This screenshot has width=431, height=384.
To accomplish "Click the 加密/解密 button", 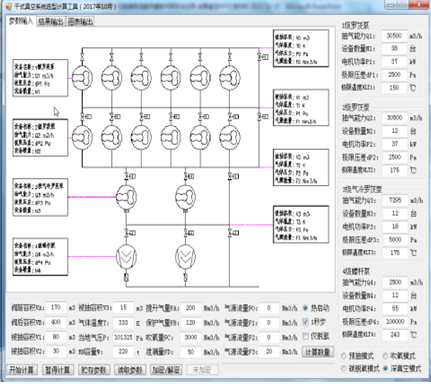I will point(166,370).
